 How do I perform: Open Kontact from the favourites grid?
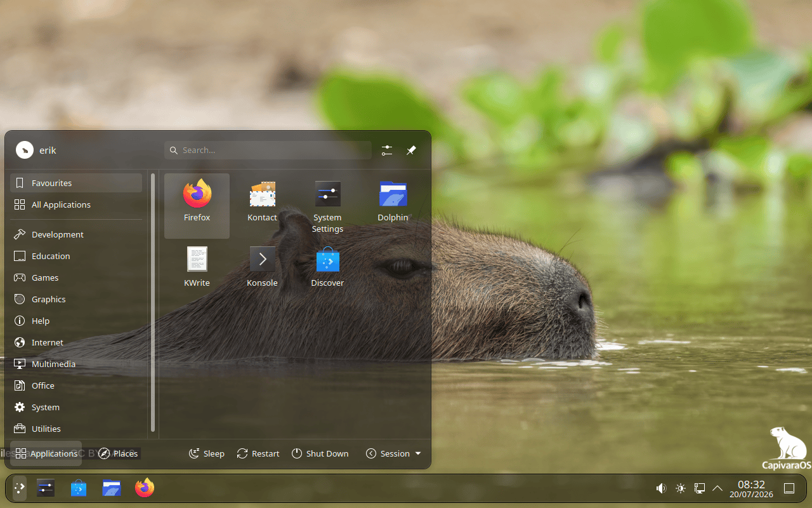(x=262, y=206)
